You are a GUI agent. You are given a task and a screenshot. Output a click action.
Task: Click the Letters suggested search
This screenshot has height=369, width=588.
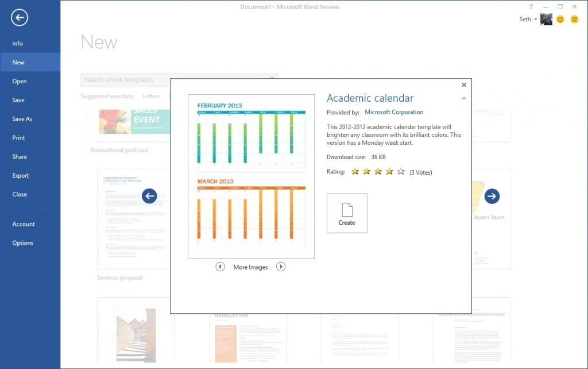pyautogui.click(x=151, y=96)
